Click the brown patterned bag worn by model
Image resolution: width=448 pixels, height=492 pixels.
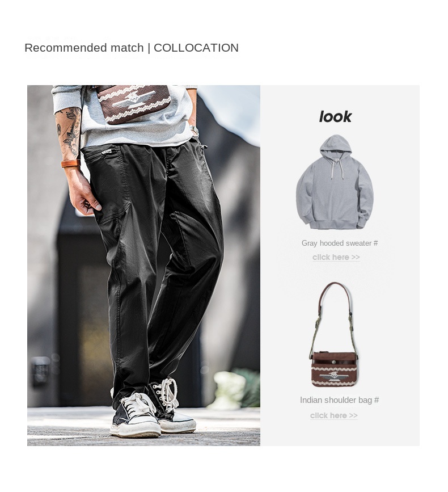(x=134, y=103)
